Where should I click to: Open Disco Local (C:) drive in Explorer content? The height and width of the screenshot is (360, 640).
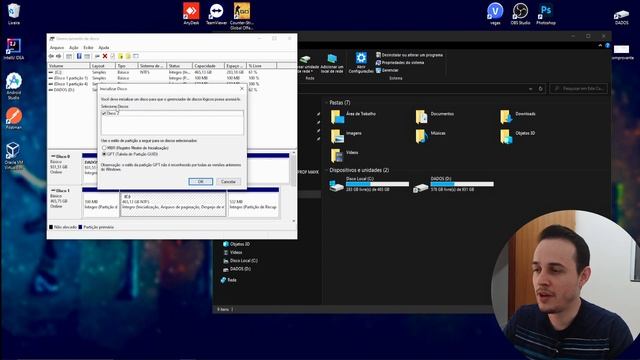(x=369, y=184)
